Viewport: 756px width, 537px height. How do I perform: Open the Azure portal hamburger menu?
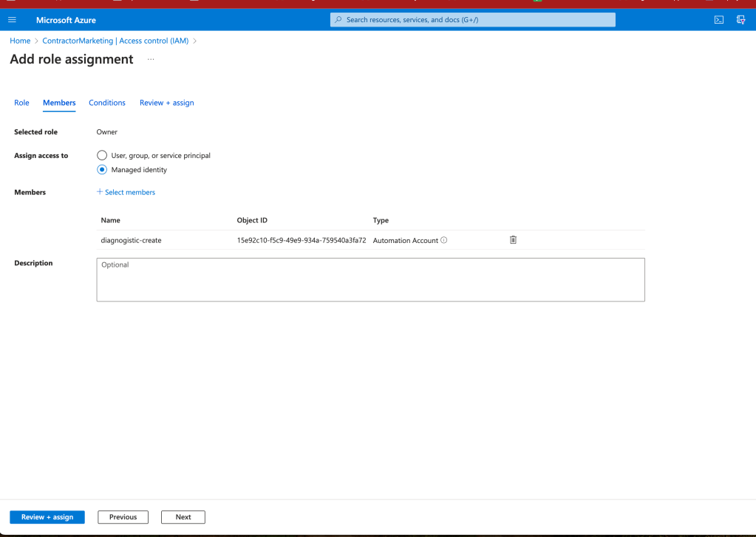(x=12, y=20)
